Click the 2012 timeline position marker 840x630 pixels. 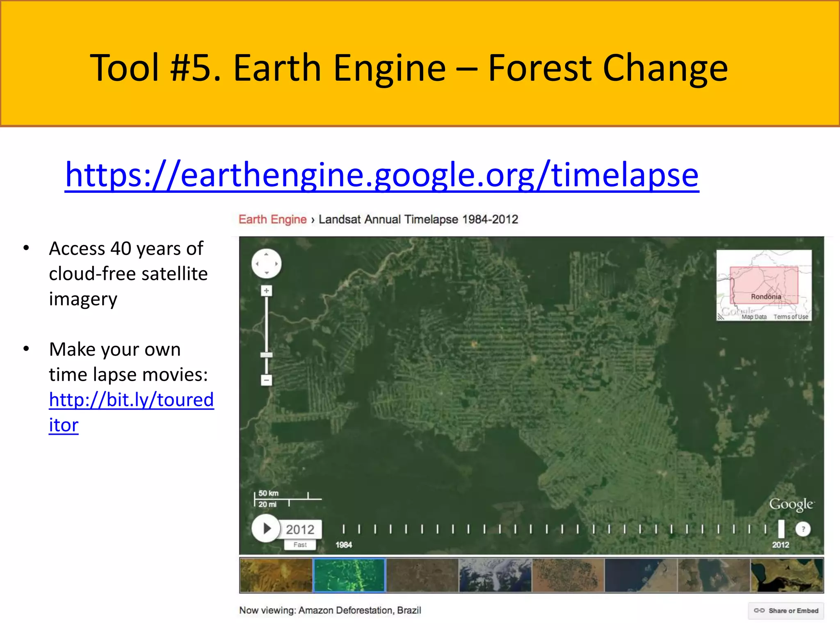781,529
